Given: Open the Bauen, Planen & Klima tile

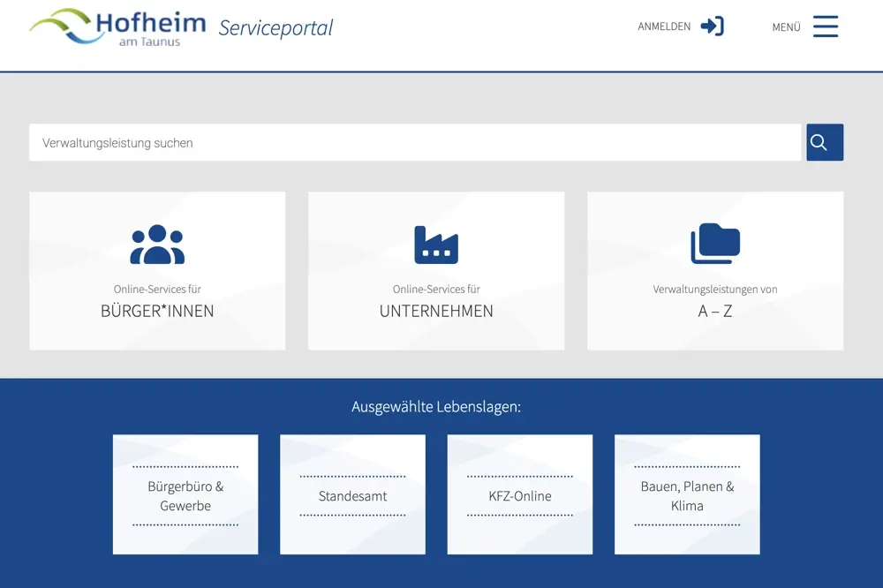Looking at the screenshot, I should tap(687, 494).
